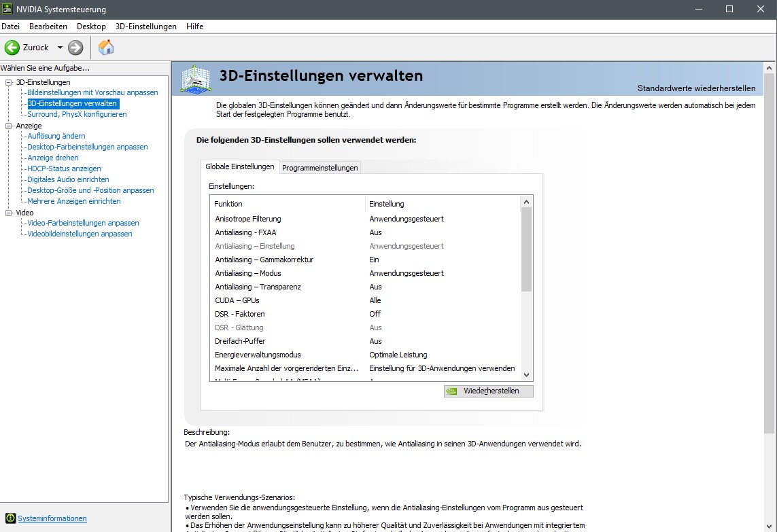Open HDCP-Status anzeigen
Viewport: 777px width, 532px height.
[x=64, y=169]
